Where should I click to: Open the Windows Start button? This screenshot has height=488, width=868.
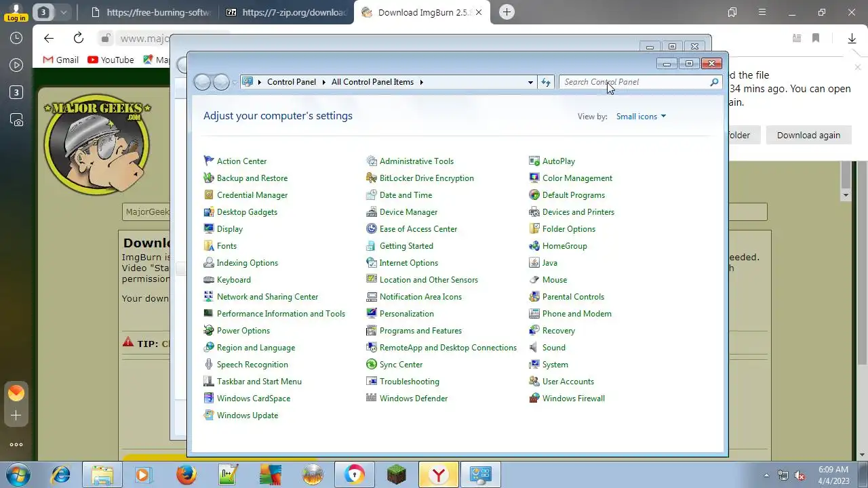pos(18,474)
